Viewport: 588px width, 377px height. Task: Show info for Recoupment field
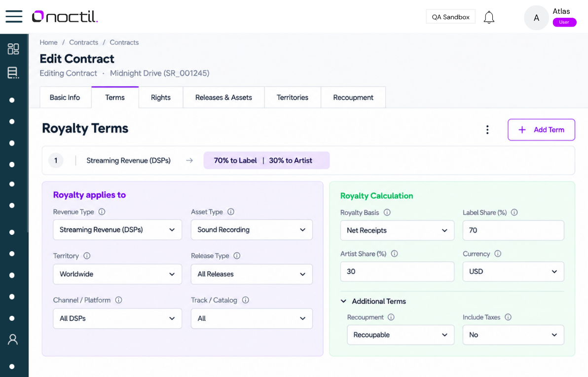tap(391, 317)
